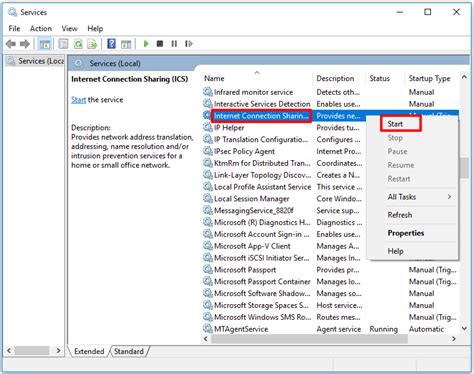Click gear icon of IP Helper row
Screen dimensions: 474x374
click(208, 128)
